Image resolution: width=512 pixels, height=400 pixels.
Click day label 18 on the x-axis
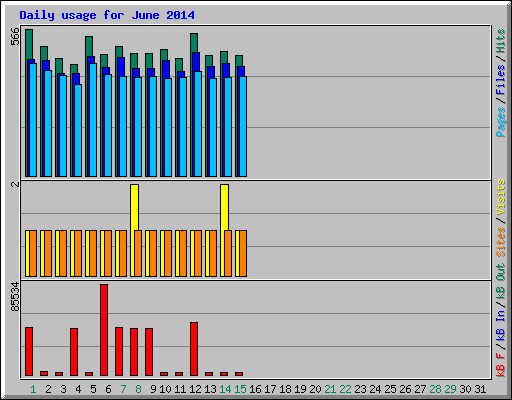pyautogui.click(x=285, y=389)
